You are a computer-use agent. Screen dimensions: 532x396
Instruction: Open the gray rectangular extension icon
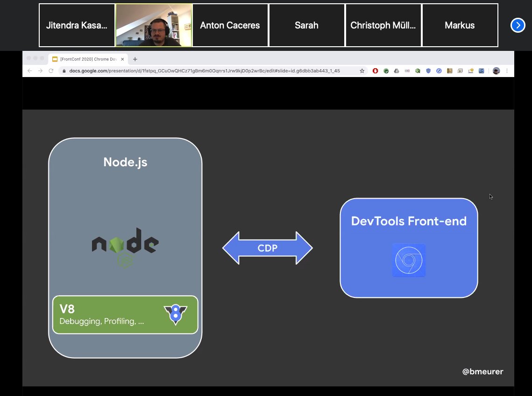tap(407, 71)
